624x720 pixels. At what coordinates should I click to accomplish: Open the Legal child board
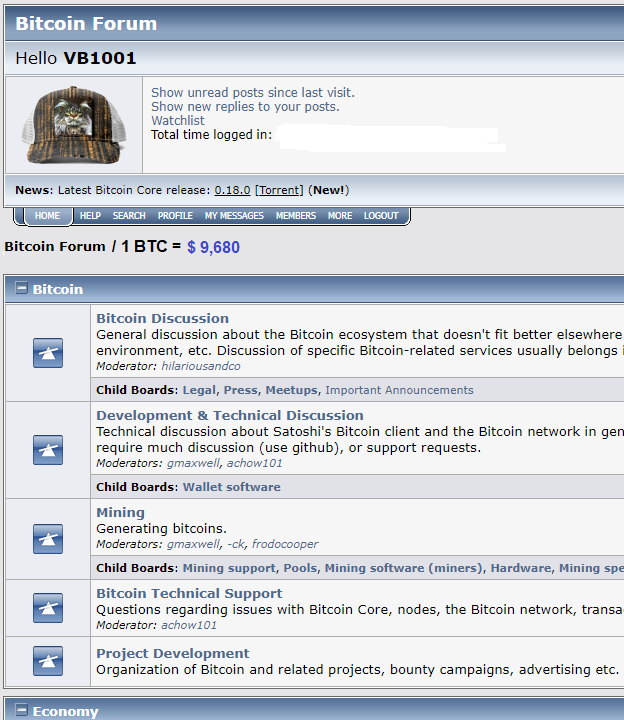[x=199, y=390]
